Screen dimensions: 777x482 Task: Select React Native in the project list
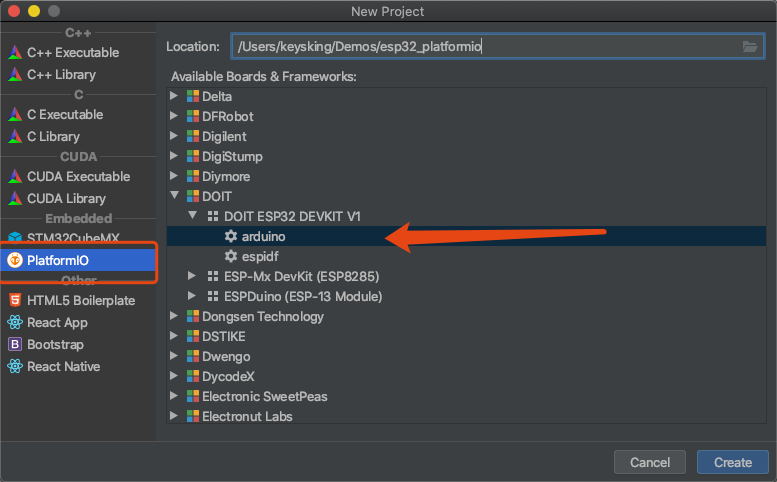63,366
